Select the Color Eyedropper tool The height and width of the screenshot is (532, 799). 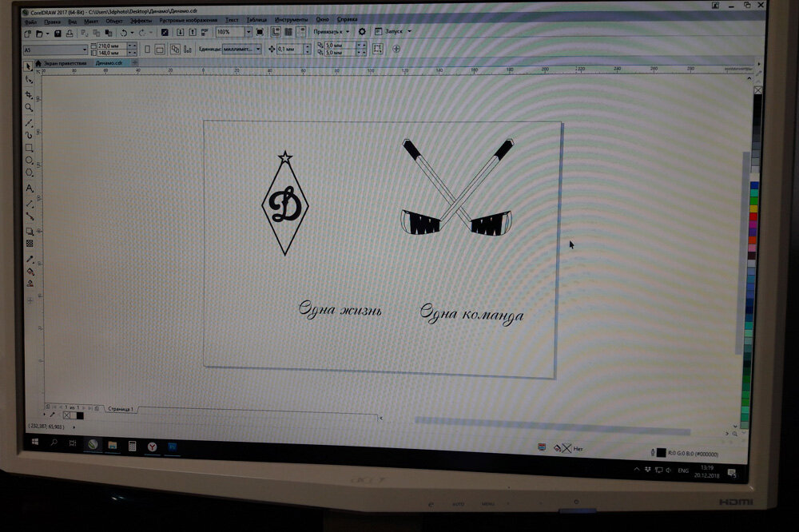[30, 259]
